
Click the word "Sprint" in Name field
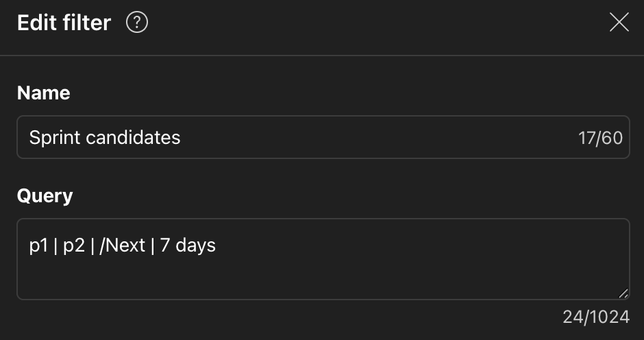[x=54, y=137]
